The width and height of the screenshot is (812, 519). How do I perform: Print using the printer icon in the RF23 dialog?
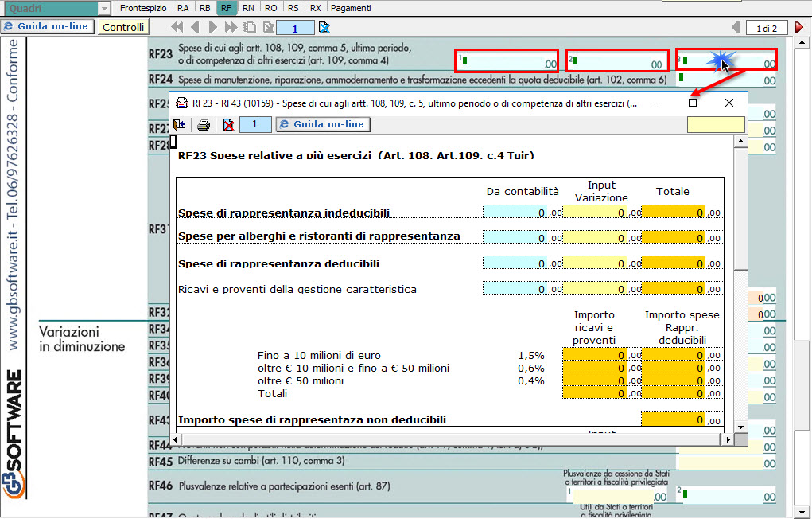click(x=204, y=124)
